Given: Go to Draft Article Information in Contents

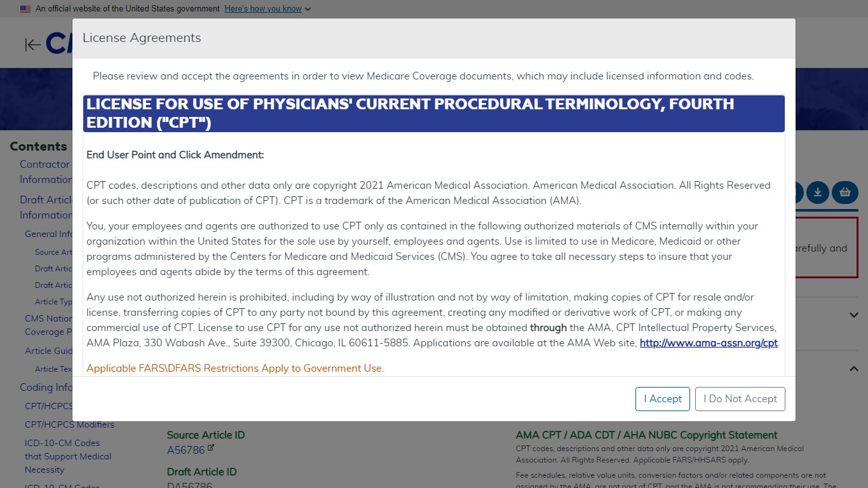Looking at the screenshot, I should pos(46,207).
